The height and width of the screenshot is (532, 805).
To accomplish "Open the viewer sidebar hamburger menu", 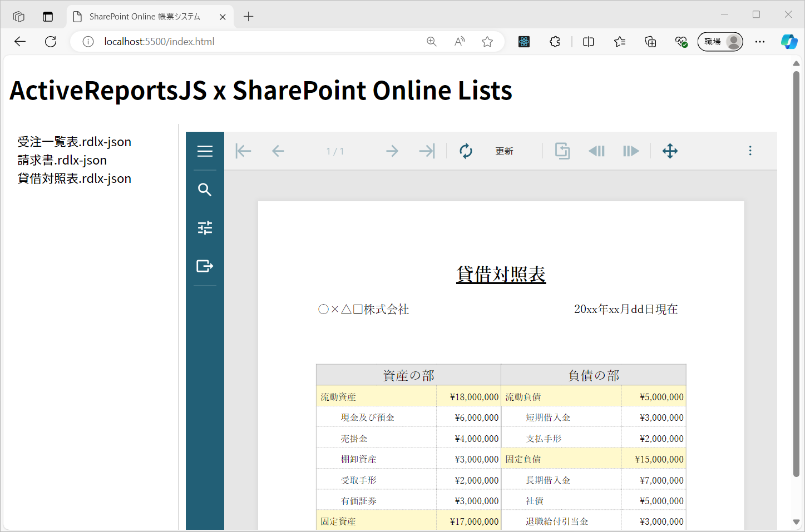I will click(205, 151).
